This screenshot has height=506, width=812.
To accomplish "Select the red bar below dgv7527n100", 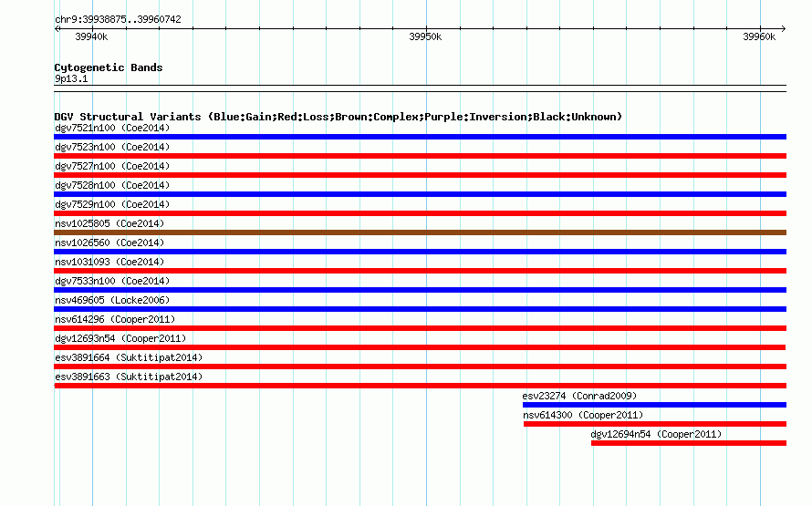I will (420, 175).
